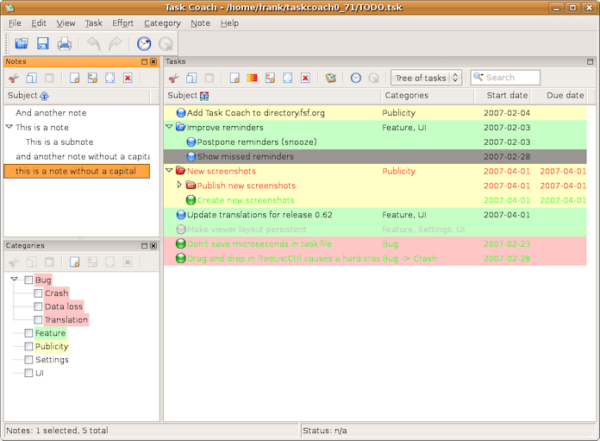Open the Effort menu
This screenshot has width=600, height=441.
tap(125, 22)
